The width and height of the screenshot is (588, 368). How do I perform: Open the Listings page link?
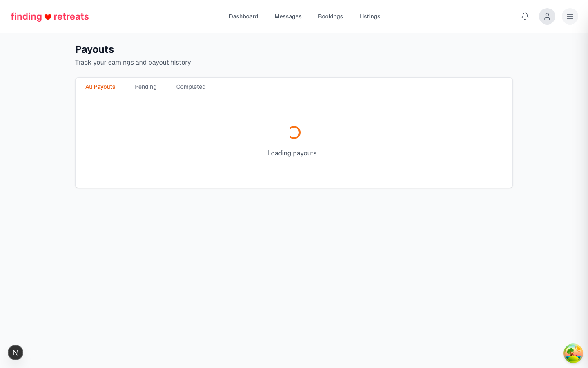[x=370, y=16]
